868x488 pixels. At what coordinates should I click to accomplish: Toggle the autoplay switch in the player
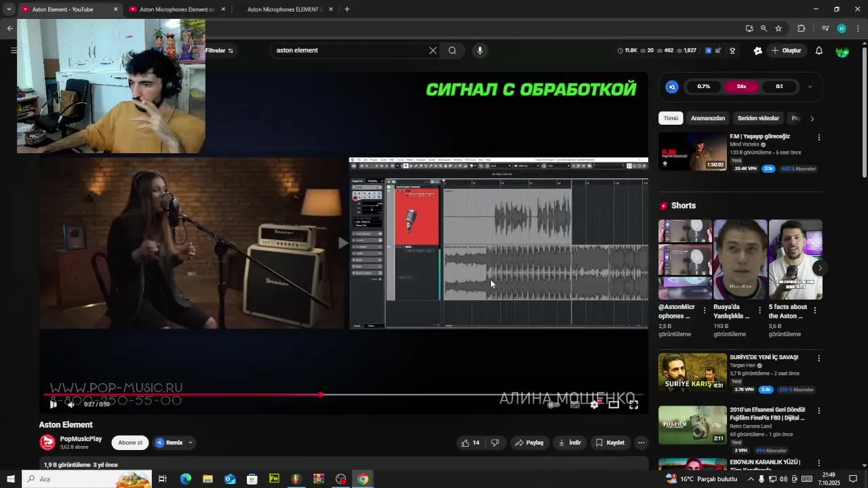click(554, 404)
